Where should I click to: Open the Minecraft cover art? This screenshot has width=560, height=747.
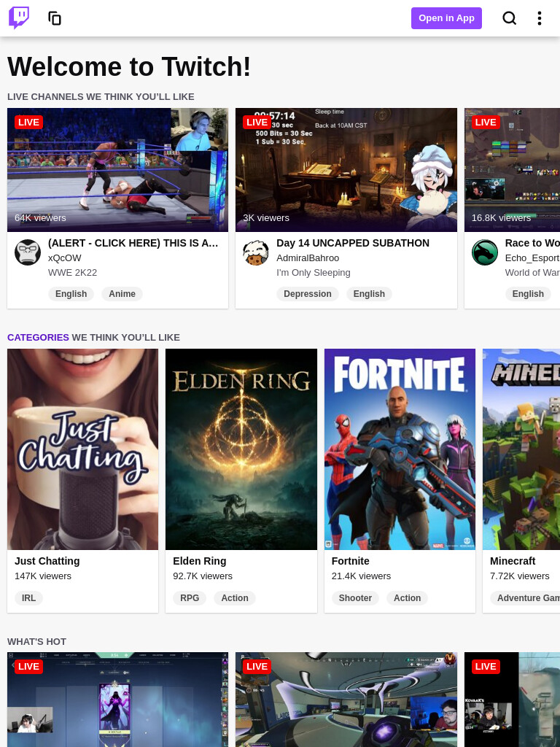pyautogui.click(x=521, y=449)
